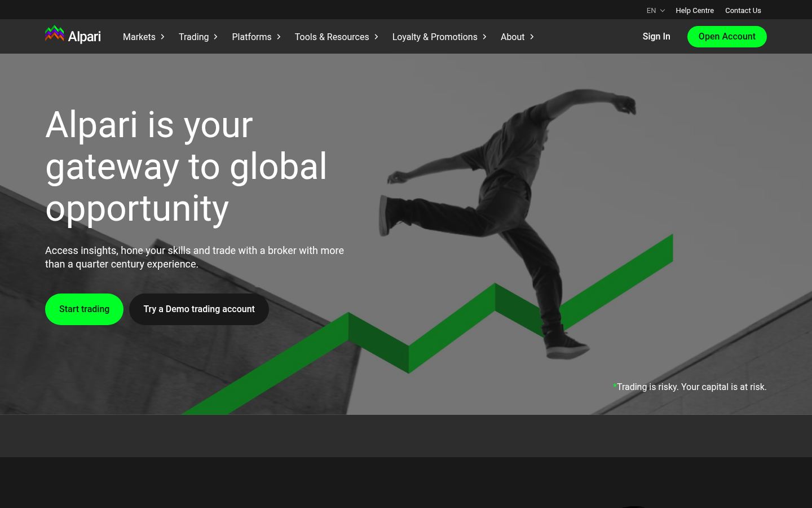Screen dimensions: 812x508
Task: Open the Tools & Resources menu
Action: 332,37
